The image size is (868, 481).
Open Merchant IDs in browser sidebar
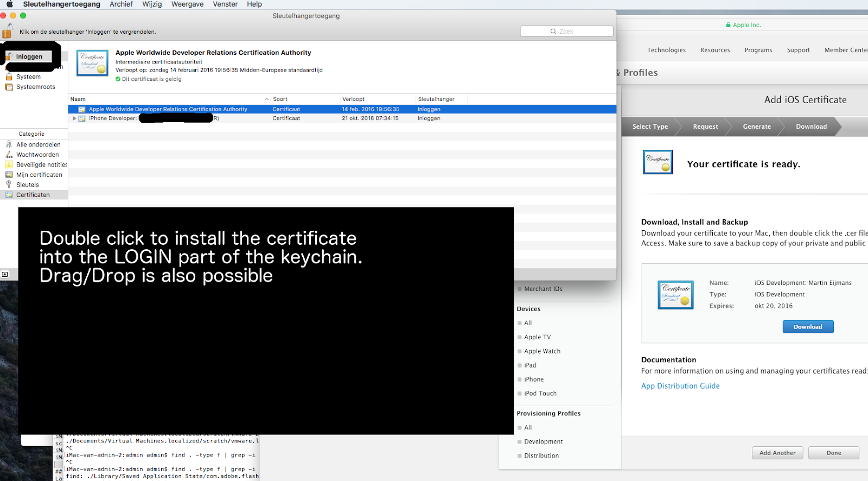tap(543, 289)
